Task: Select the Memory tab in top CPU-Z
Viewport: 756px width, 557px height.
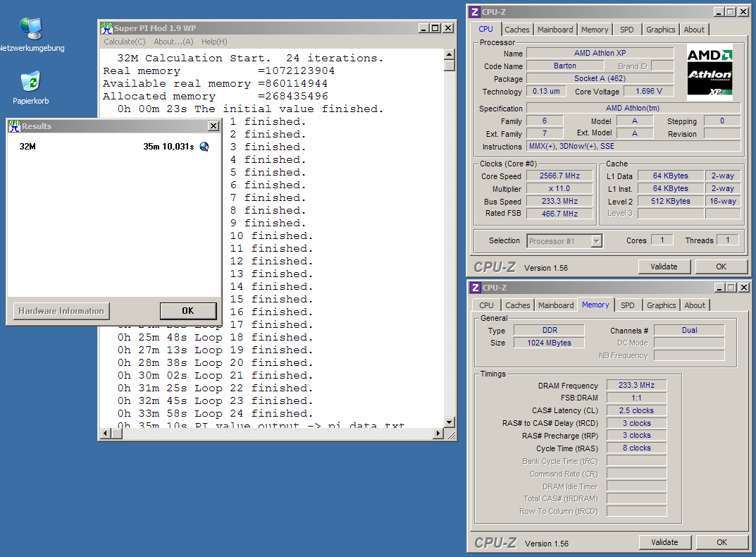Action: 595,30
